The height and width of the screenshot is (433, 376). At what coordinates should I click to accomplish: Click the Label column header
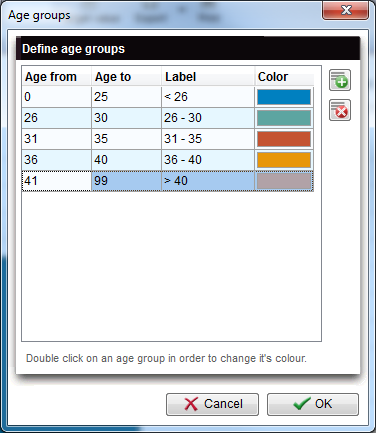tap(208, 77)
